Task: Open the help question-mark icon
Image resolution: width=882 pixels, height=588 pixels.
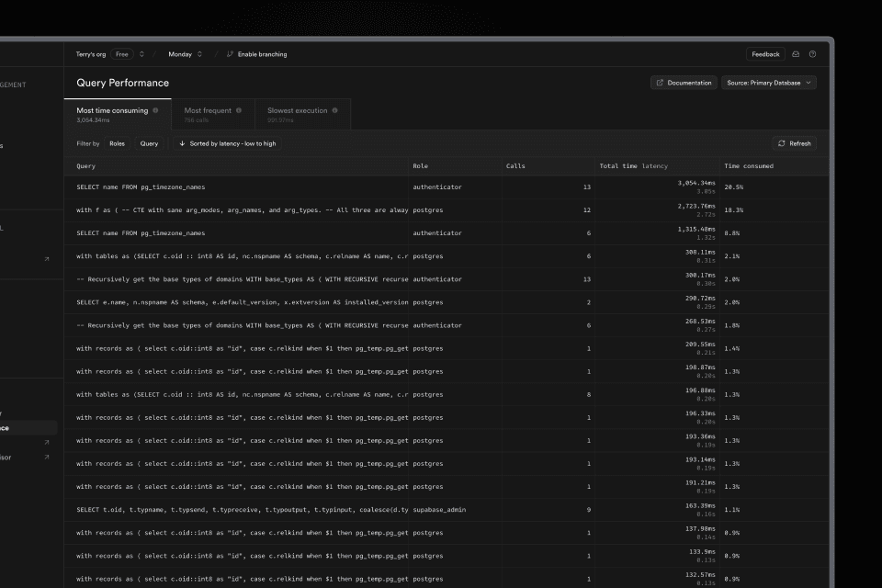Action: tap(812, 54)
